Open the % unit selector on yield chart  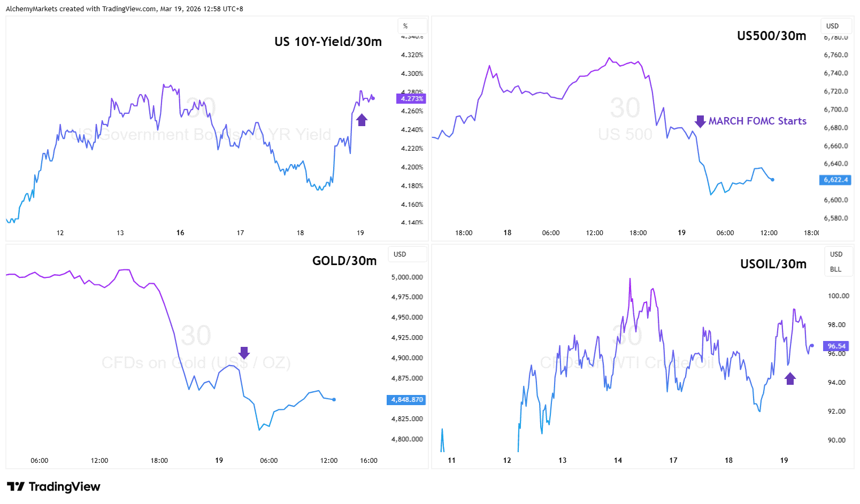click(412, 26)
